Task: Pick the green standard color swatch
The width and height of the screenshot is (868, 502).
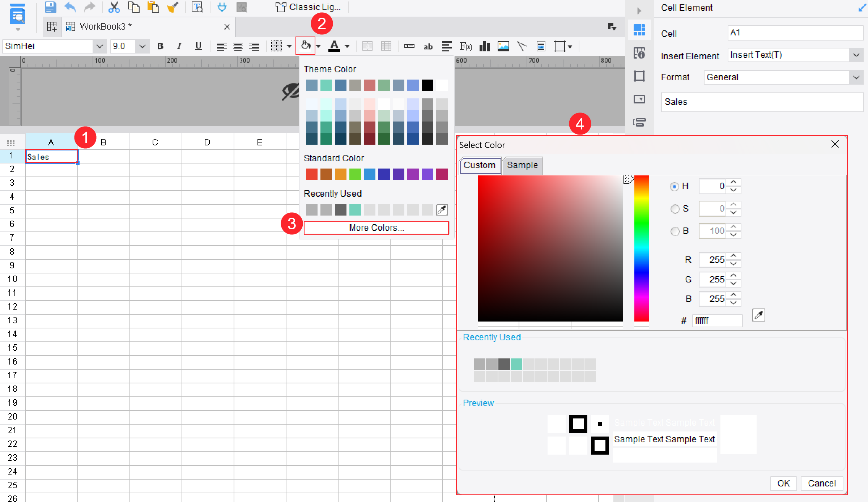Action: pos(355,174)
